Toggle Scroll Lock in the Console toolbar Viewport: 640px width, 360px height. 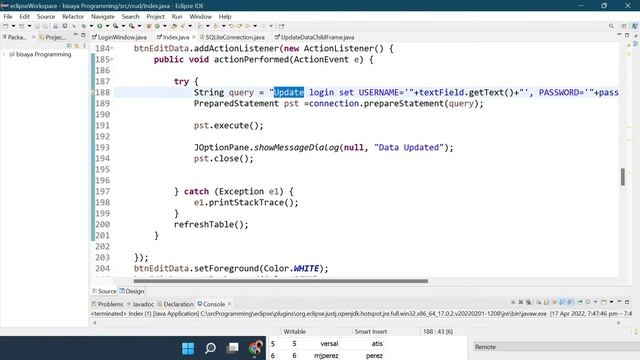[x=547, y=302]
